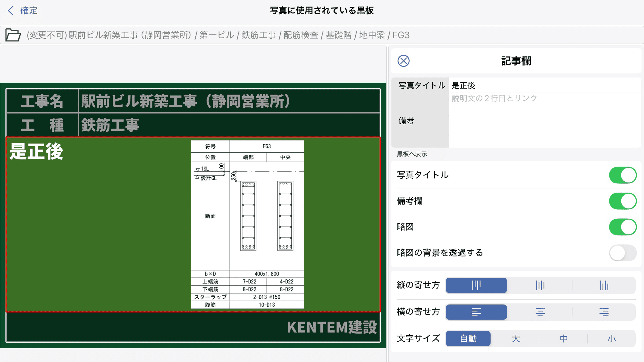
Task: Select 小 font size option
Action: click(x=611, y=339)
